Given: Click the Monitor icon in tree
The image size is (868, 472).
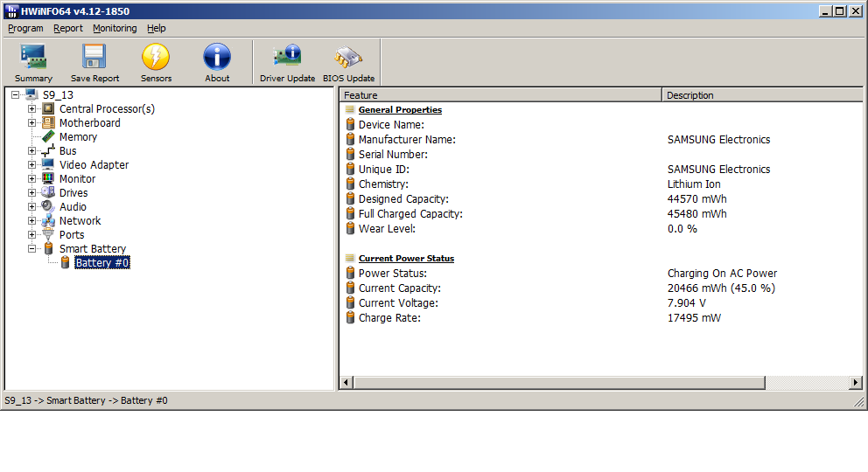Looking at the screenshot, I should tap(49, 178).
